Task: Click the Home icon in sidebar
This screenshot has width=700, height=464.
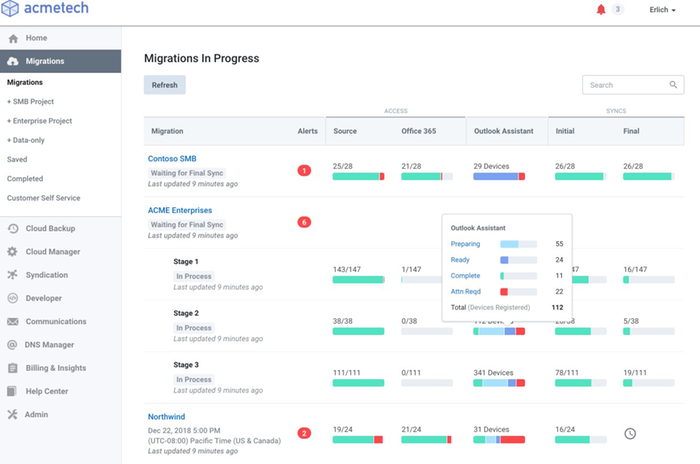Action: pos(13,38)
